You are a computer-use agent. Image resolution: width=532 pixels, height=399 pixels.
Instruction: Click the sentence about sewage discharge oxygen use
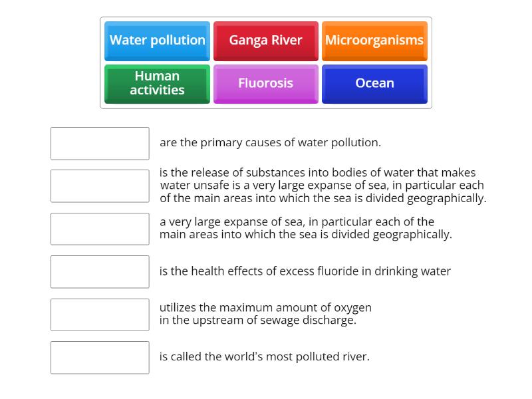tap(266, 314)
